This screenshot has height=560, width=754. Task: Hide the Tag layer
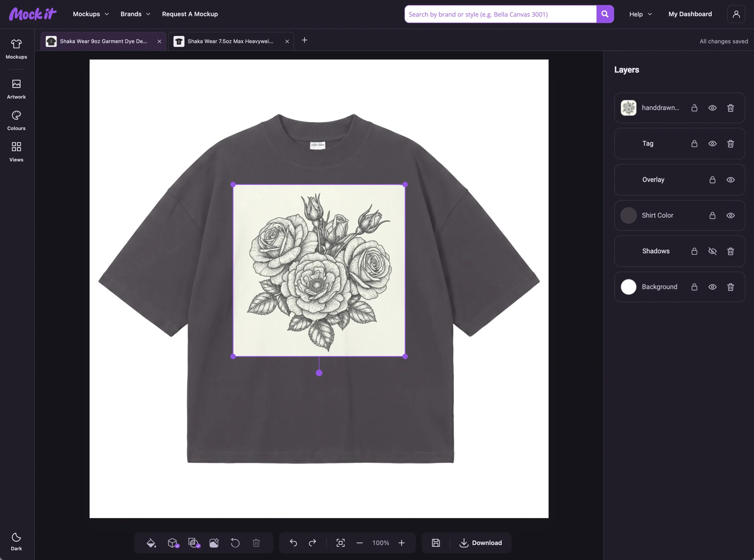pyautogui.click(x=712, y=143)
